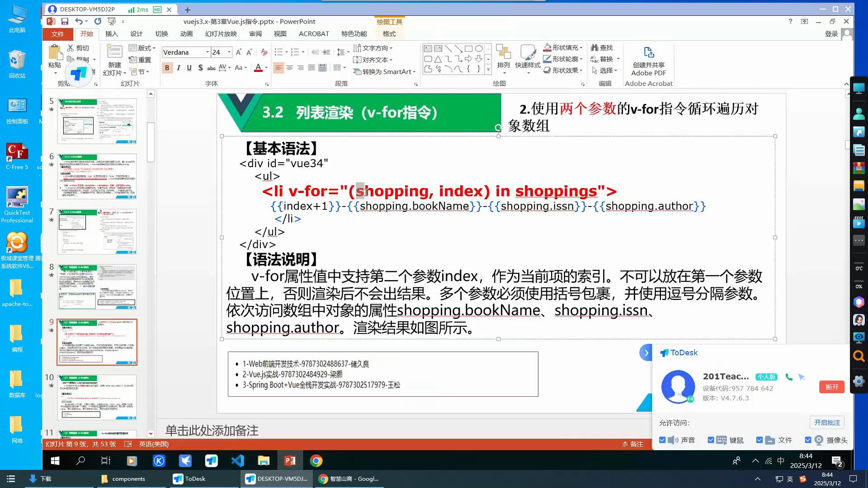Click the clear formatting eraser icon
Image resolution: width=868 pixels, height=488 pixels.
click(264, 52)
